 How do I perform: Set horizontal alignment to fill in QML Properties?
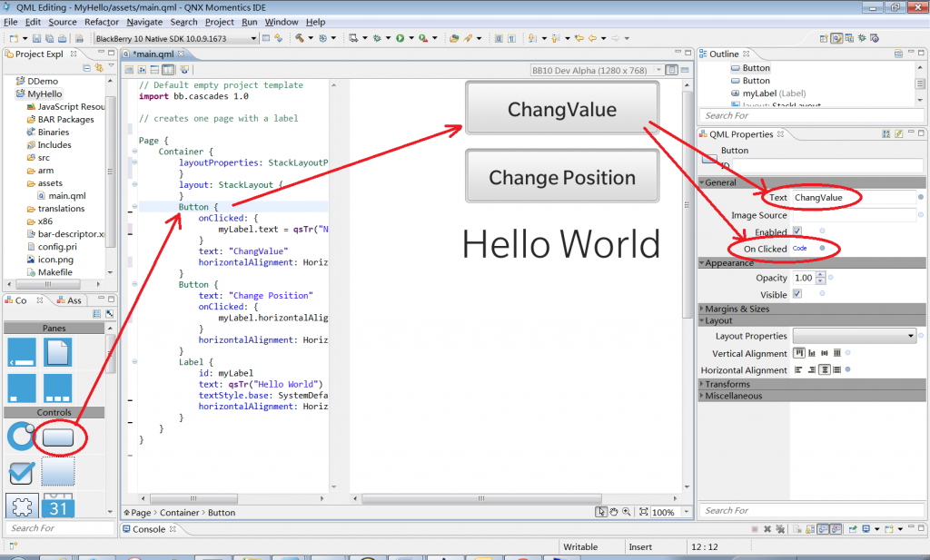click(836, 369)
